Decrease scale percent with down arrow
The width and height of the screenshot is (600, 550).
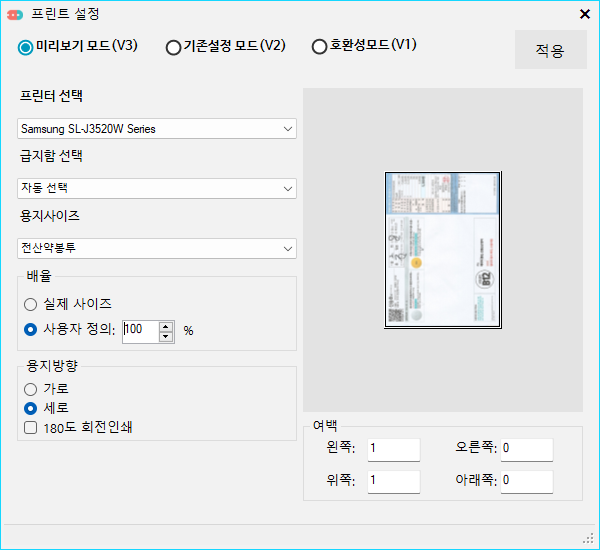tap(165, 336)
